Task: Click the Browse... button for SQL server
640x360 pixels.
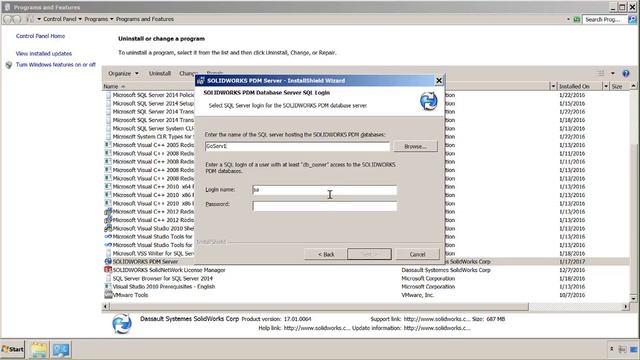Action: click(x=415, y=146)
